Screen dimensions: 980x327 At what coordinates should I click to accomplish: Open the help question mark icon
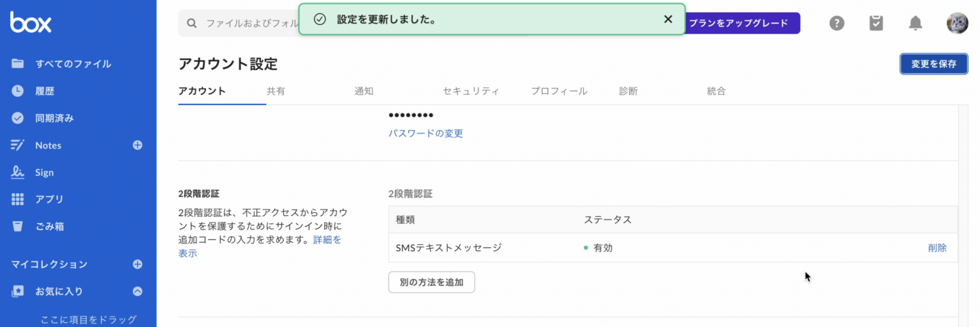pos(836,24)
